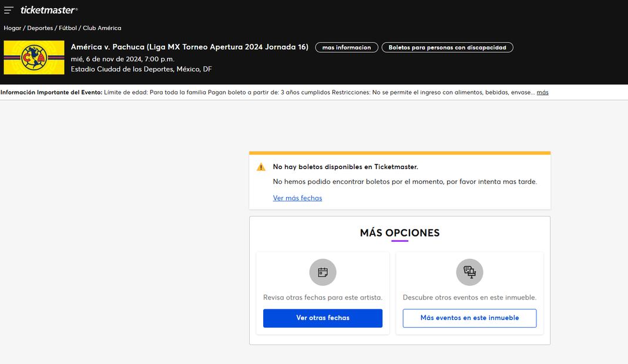The width and height of the screenshot is (628, 364).
Task: Expand event info with the 'más' link
Action: click(542, 92)
